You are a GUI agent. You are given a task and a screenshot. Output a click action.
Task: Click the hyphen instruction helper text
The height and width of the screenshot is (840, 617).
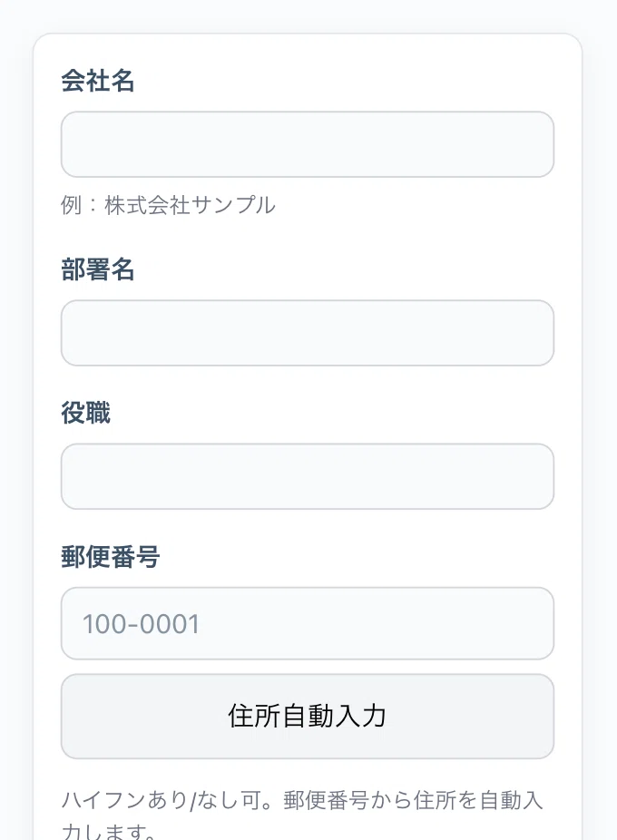[299, 801]
